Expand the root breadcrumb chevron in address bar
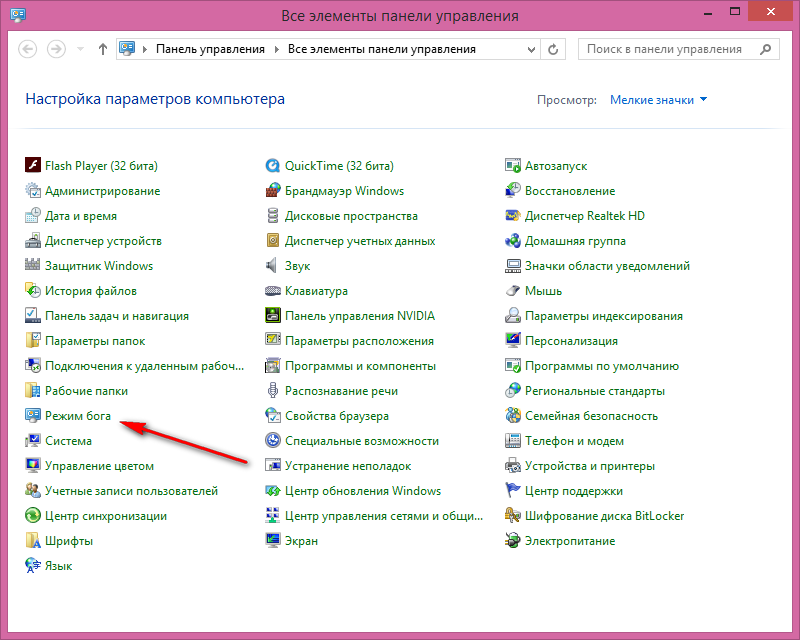This screenshot has height=640, width=800. tap(145, 49)
